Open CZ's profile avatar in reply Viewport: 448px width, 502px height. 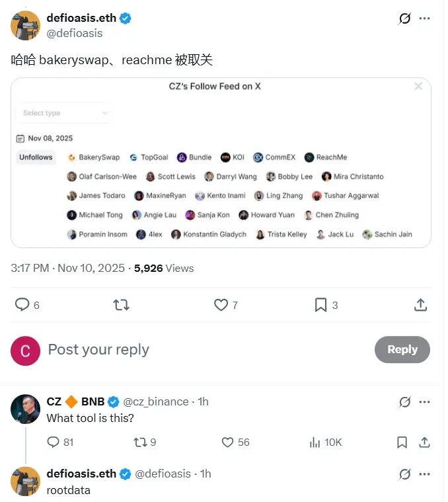click(25, 409)
